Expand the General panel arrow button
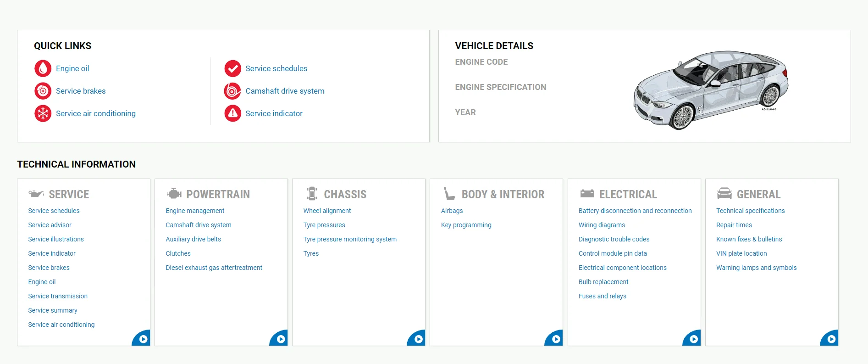The height and width of the screenshot is (364, 868). pyautogui.click(x=831, y=339)
